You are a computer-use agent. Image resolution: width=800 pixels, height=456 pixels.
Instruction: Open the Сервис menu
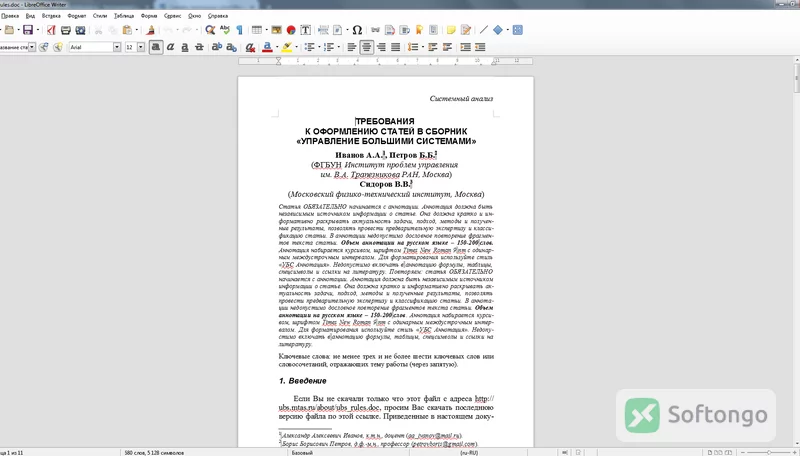172,16
